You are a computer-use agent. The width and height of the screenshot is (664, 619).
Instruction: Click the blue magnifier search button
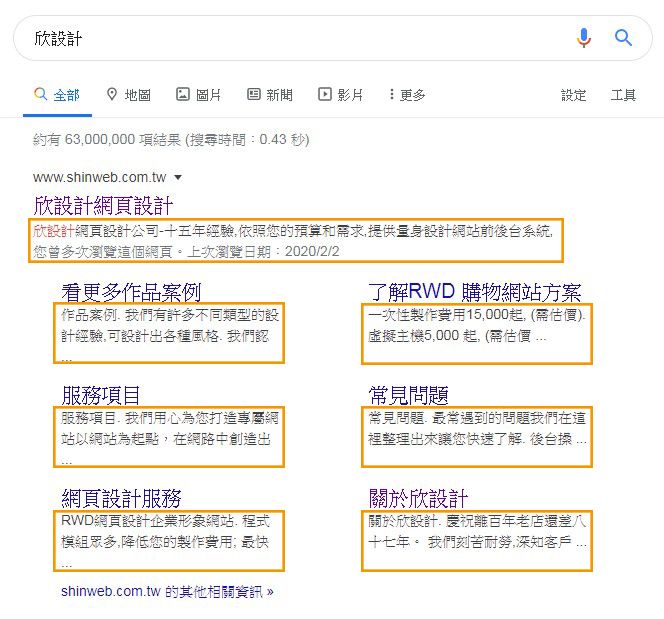[623, 38]
